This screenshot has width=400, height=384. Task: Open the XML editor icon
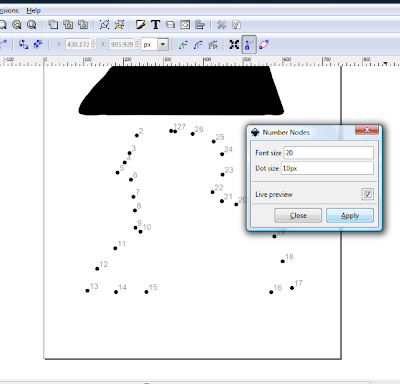point(185,25)
